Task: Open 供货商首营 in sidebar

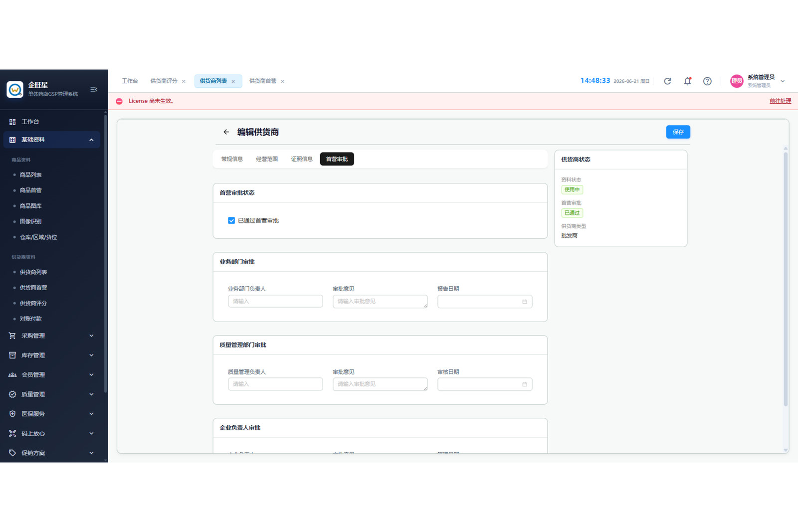Action: pyautogui.click(x=33, y=288)
